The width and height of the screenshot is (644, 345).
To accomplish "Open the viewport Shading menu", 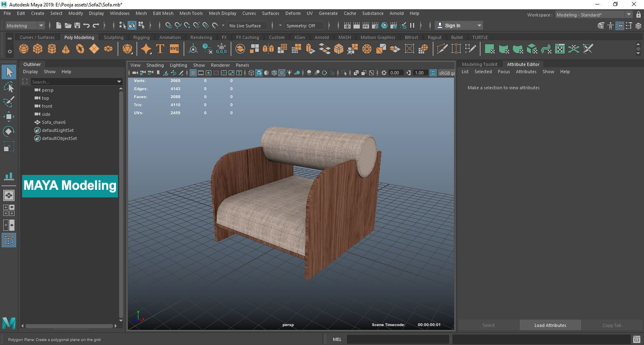I will 155,65.
